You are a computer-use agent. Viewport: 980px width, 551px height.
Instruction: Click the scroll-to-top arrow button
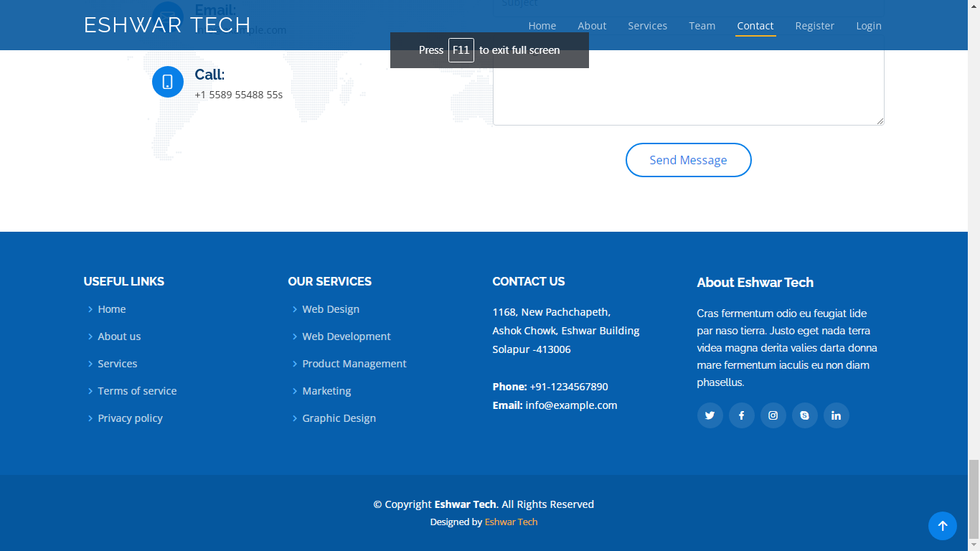(x=943, y=526)
